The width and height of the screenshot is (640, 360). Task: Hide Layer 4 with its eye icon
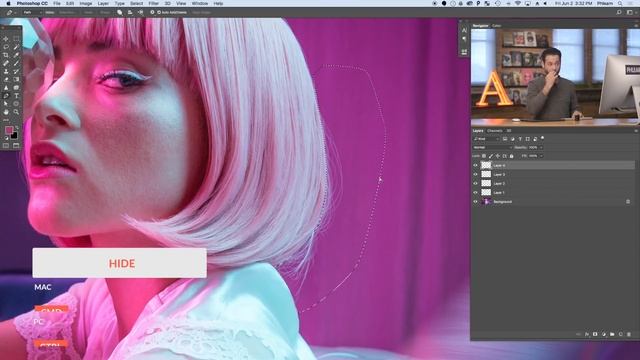(x=475, y=165)
